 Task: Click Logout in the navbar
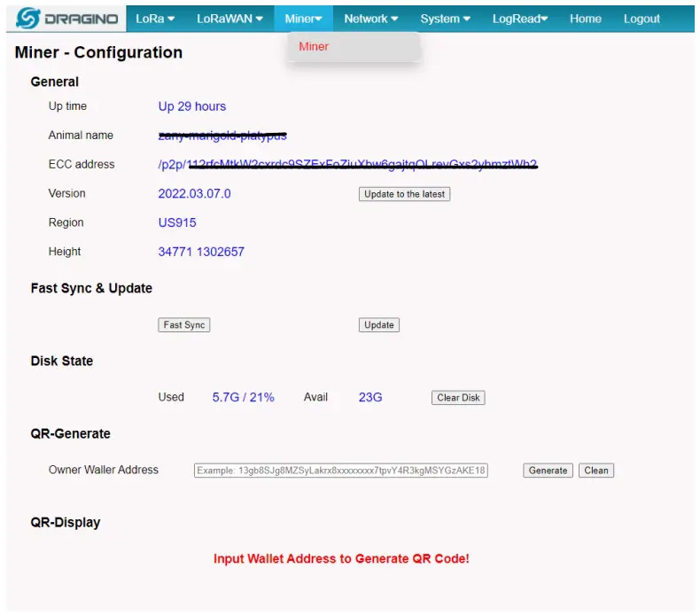click(642, 19)
